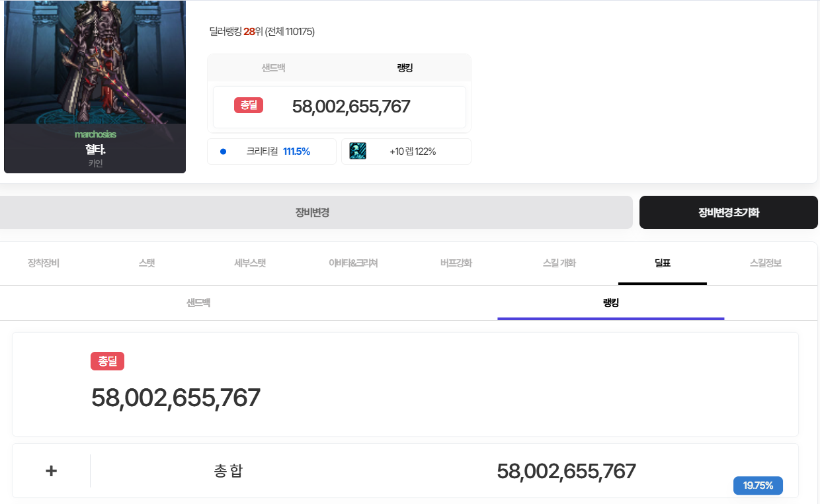
Task: Select the 세부스탯 tab
Action: tap(250, 263)
